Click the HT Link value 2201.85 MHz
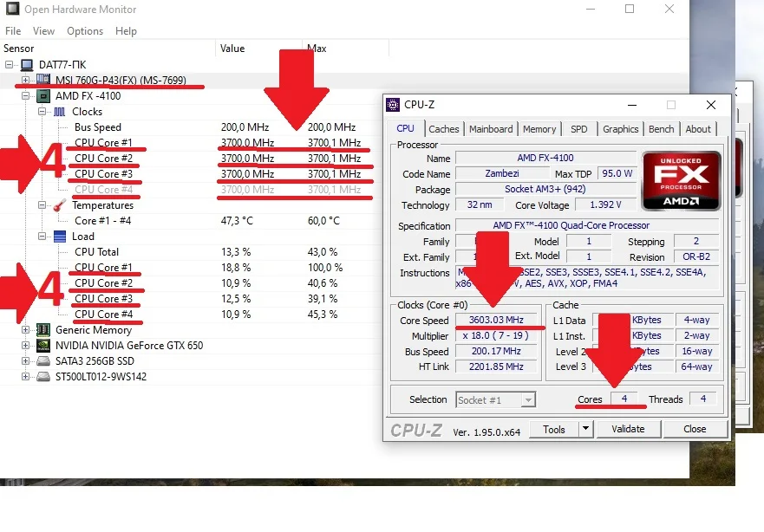The height and width of the screenshot is (532, 764). click(496, 367)
